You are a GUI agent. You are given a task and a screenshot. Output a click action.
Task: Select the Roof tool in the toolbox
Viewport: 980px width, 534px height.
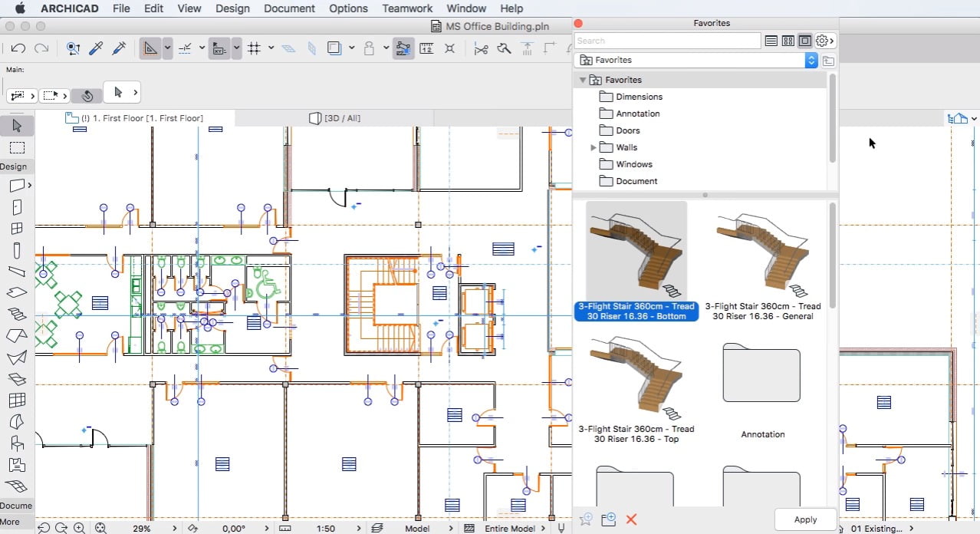(17, 336)
